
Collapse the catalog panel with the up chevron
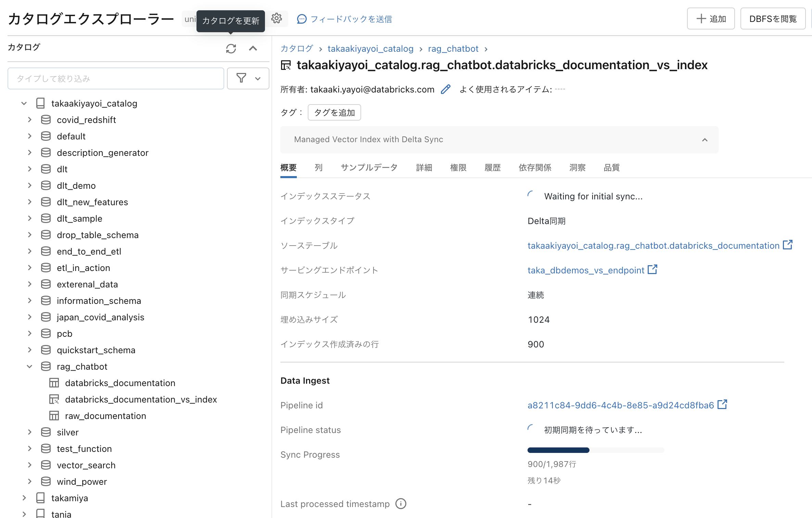(253, 49)
